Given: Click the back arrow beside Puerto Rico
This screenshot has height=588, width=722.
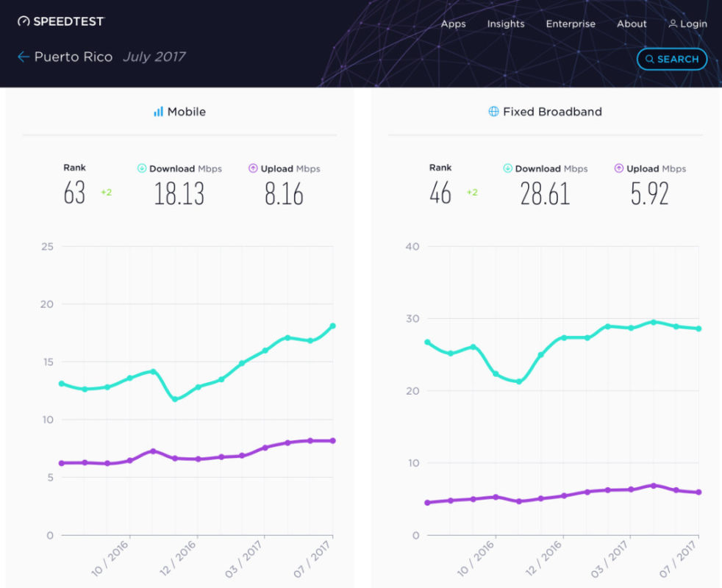Looking at the screenshot, I should [24, 57].
